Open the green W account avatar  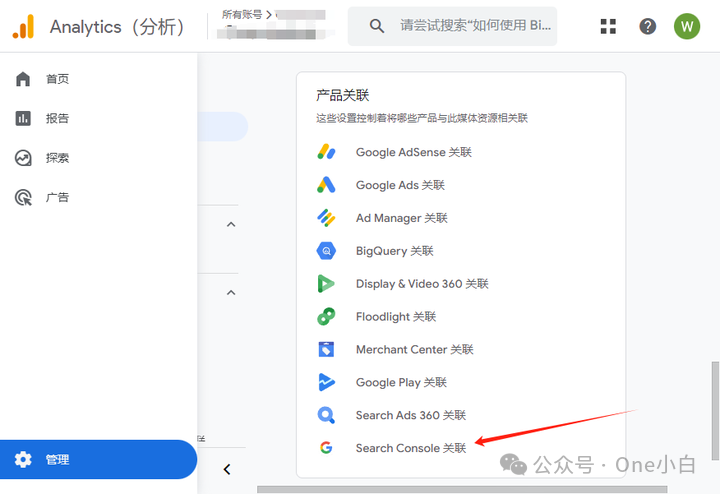(x=686, y=26)
